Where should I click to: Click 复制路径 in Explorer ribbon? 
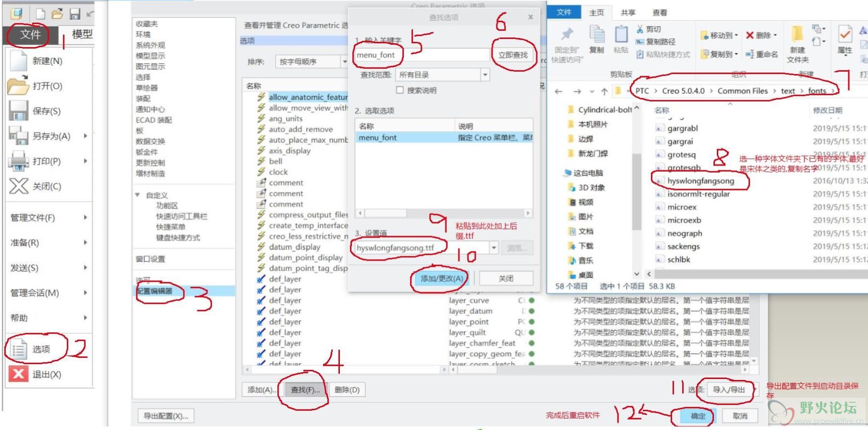coord(656,42)
